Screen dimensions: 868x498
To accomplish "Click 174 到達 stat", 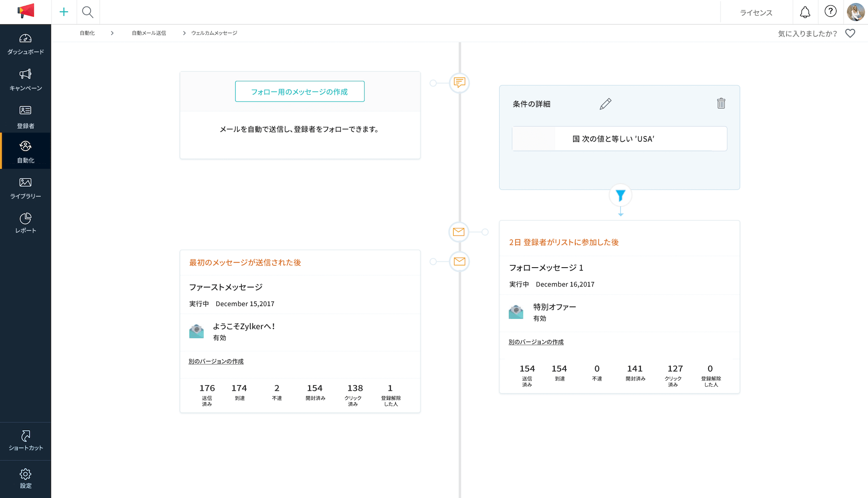I will click(x=239, y=392).
